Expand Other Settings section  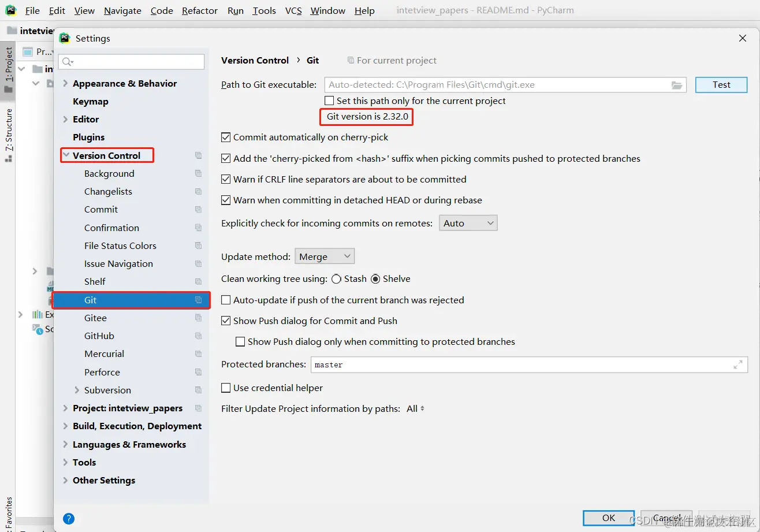click(x=65, y=481)
